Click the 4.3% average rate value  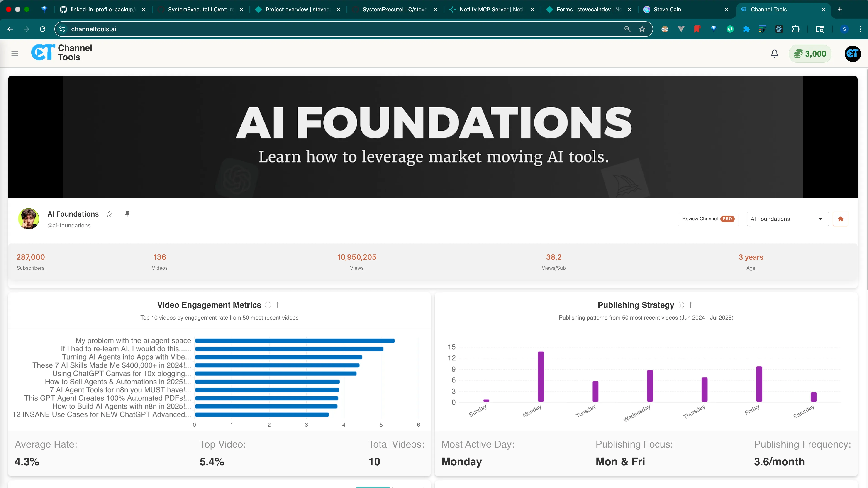(27, 461)
